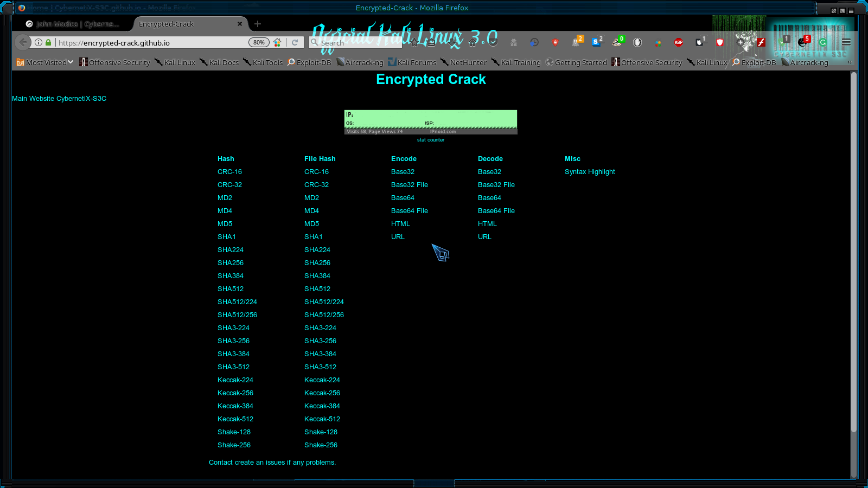The width and height of the screenshot is (868, 488).
Task: Click the Grammarly green G icon
Action: tap(823, 42)
